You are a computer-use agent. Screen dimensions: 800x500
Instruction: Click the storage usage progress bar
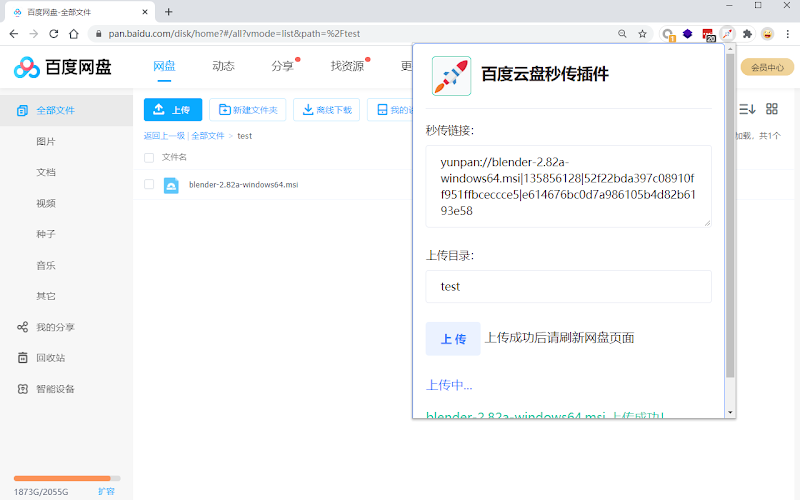[x=67, y=479]
